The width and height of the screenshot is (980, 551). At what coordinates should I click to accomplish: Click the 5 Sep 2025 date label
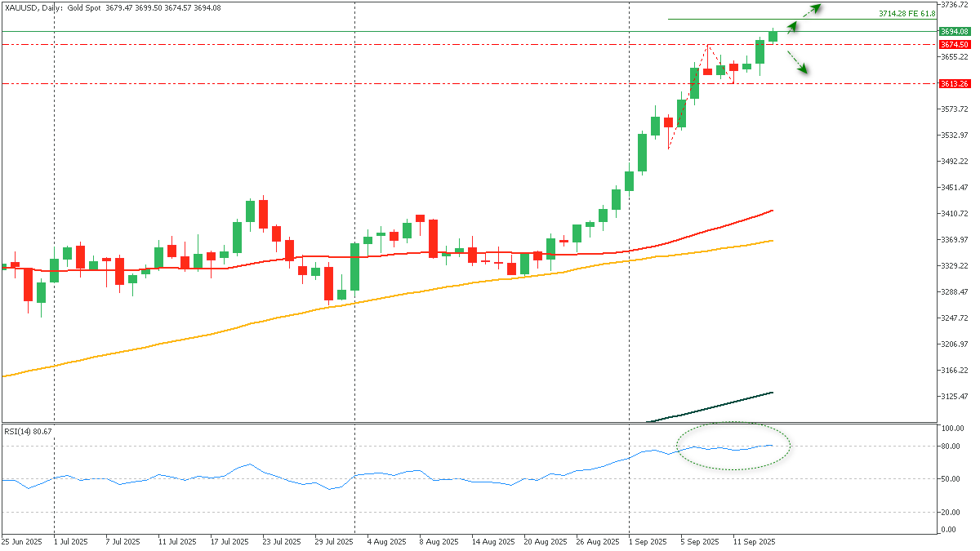point(701,541)
